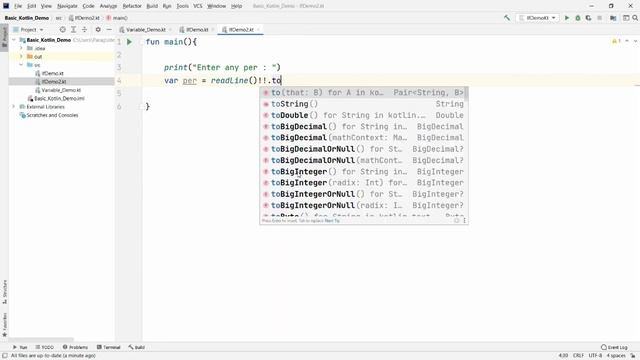Open the Terminal tool window
Image resolution: width=640 pixels, height=360 pixels.
coord(109,347)
